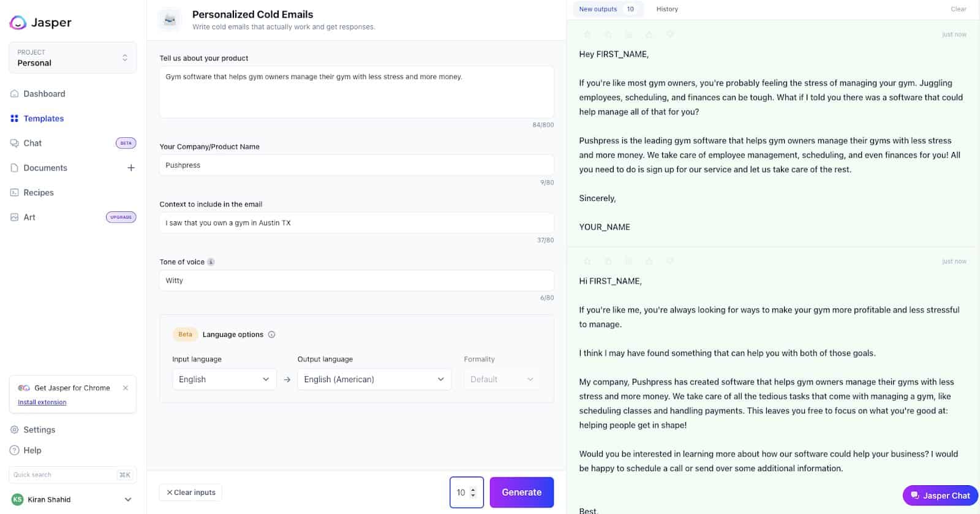Open the Dashboard from the sidebar
The image size is (980, 514).
44,94
